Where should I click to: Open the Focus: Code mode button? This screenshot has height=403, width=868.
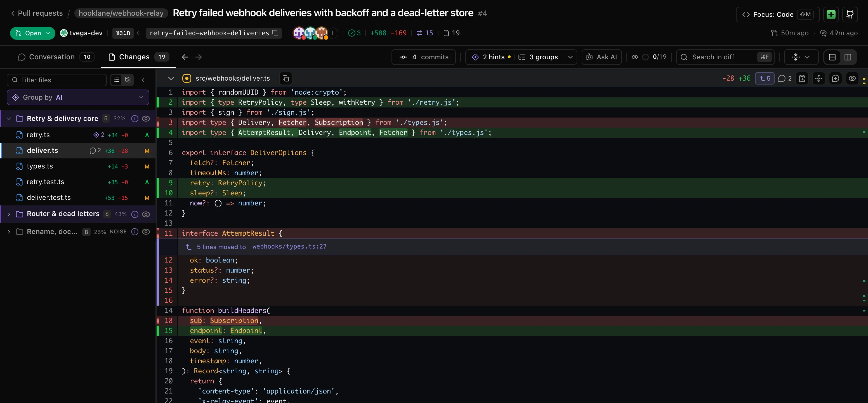pos(777,14)
